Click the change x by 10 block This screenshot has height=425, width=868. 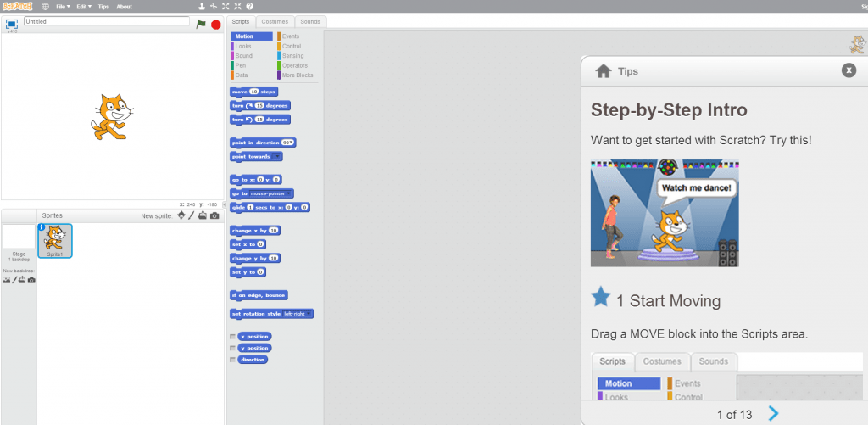tap(255, 231)
